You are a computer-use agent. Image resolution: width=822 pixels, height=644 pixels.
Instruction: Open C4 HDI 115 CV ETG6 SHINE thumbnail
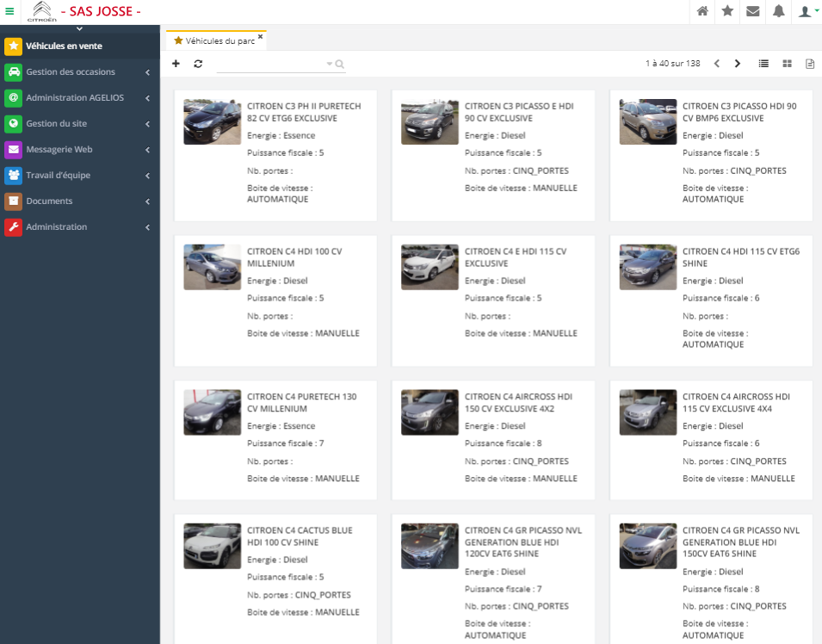(648, 267)
